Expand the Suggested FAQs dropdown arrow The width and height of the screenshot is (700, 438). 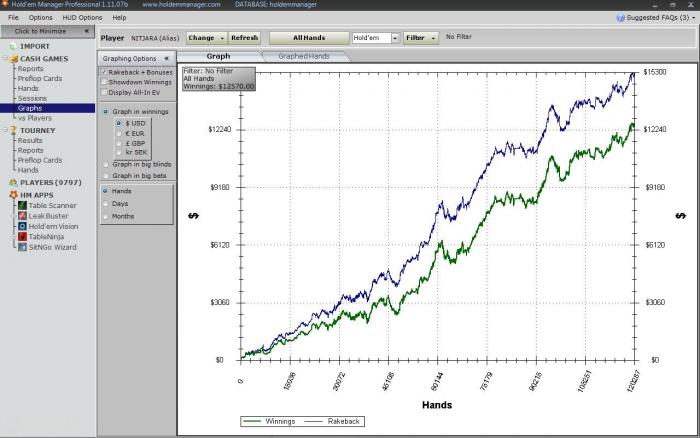coord(694,18)
